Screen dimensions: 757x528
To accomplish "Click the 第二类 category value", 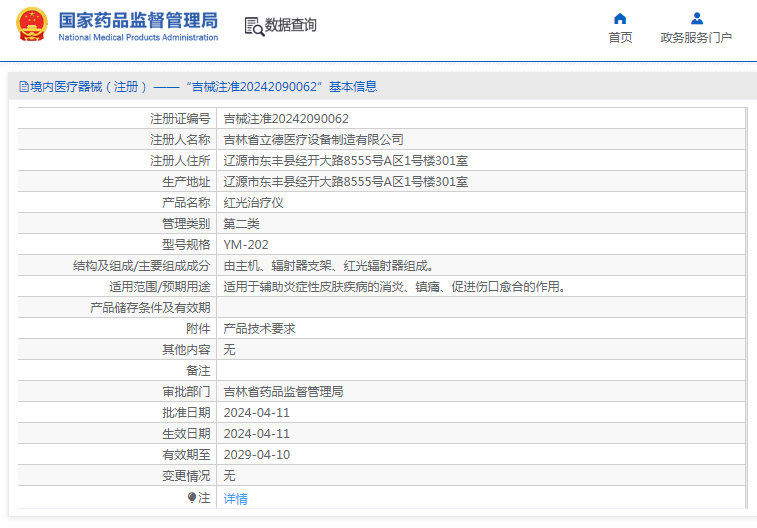I will [241, 224].
